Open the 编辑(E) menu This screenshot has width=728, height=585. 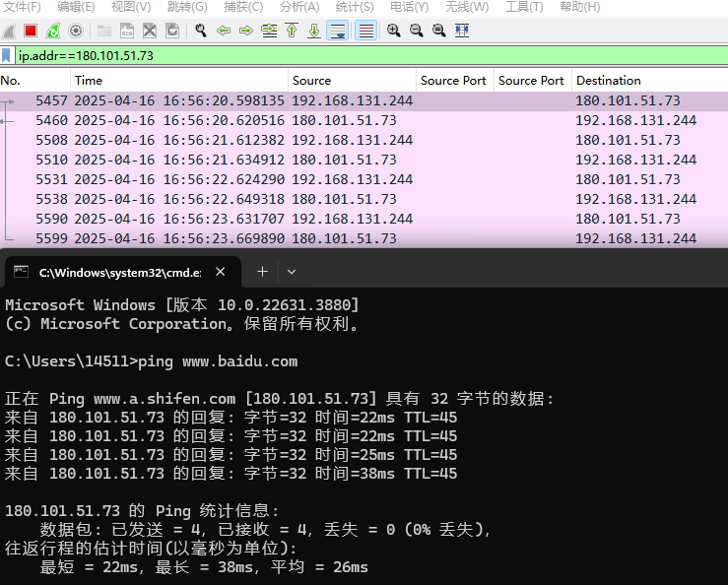[76, 7]
